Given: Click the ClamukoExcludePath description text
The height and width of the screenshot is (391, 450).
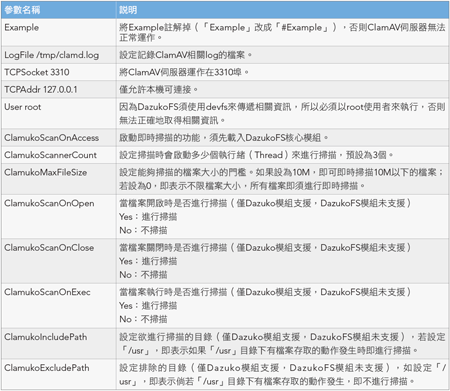Looking at the screenshot, I should point(282,375).
